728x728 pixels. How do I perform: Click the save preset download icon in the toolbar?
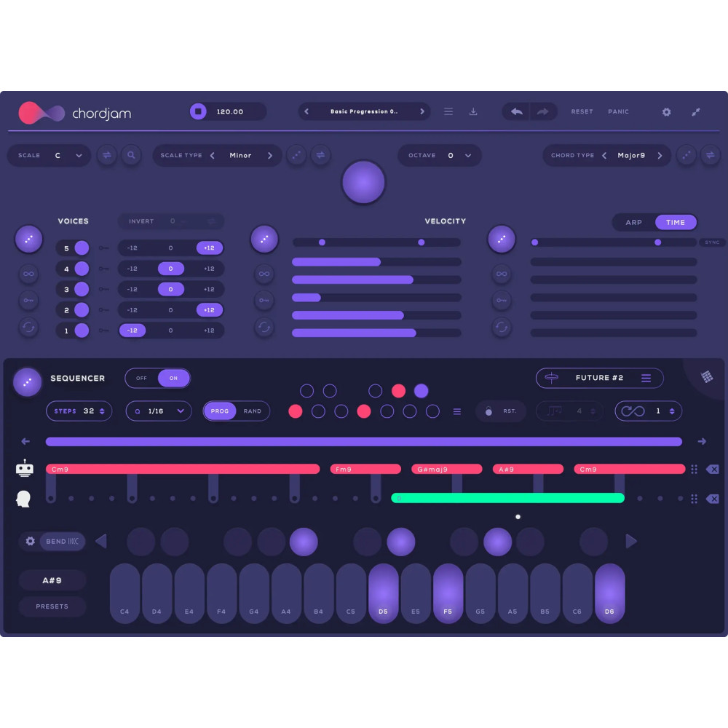point(473,111)
